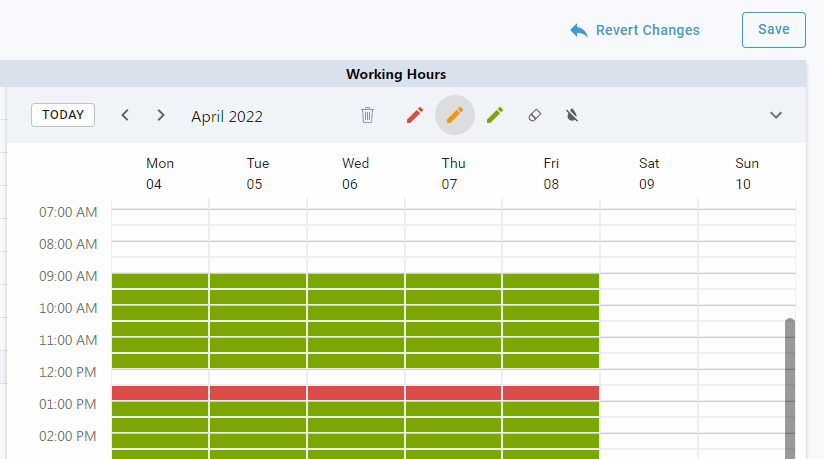Select the eraser tool

534,115
